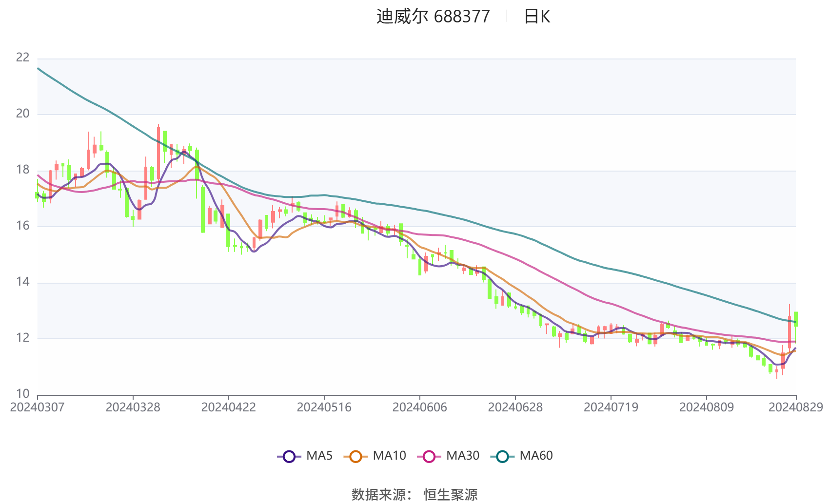Click the chart title 迪威尔 688377
Screen dimensions: 829x504
pos(433,17)
